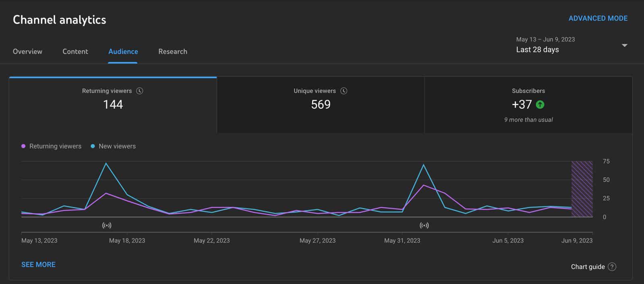Click the hatched region at chart end
Viewport: 644px width, 284px height.
tap(582, 189)
